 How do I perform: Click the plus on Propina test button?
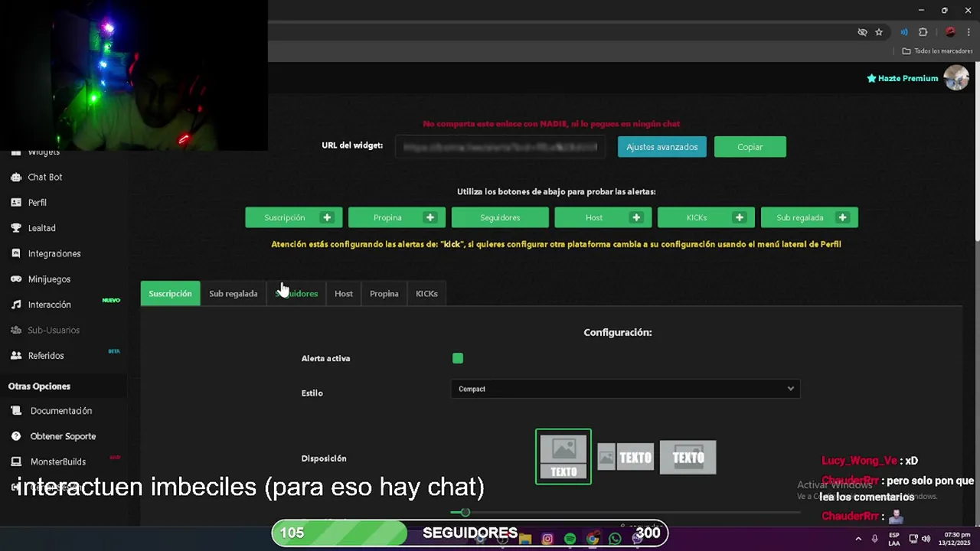[x=430, y=217]
